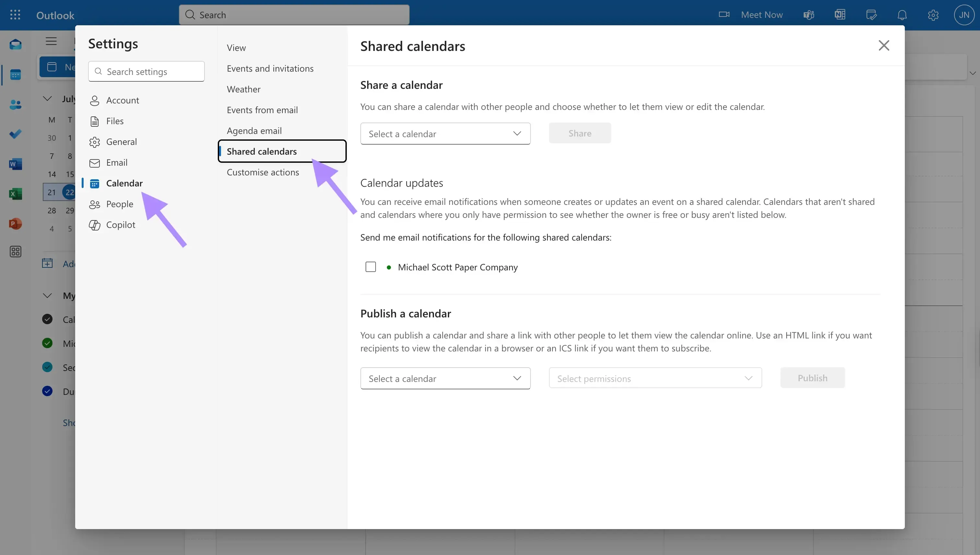Toggle the Michael Scott Paper Company notification checkbox
Viewport: 980px width, 555px height.
[370, 266]
